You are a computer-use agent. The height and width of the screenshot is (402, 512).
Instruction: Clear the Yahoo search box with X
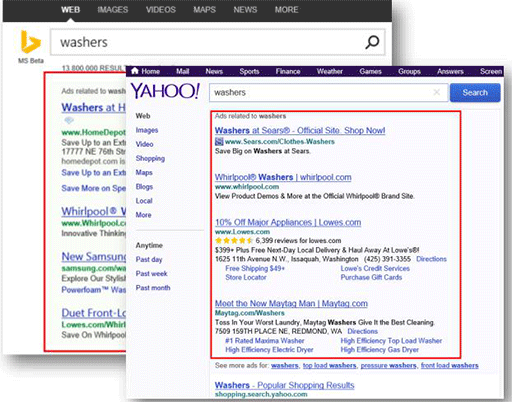[x=436, y=92]
